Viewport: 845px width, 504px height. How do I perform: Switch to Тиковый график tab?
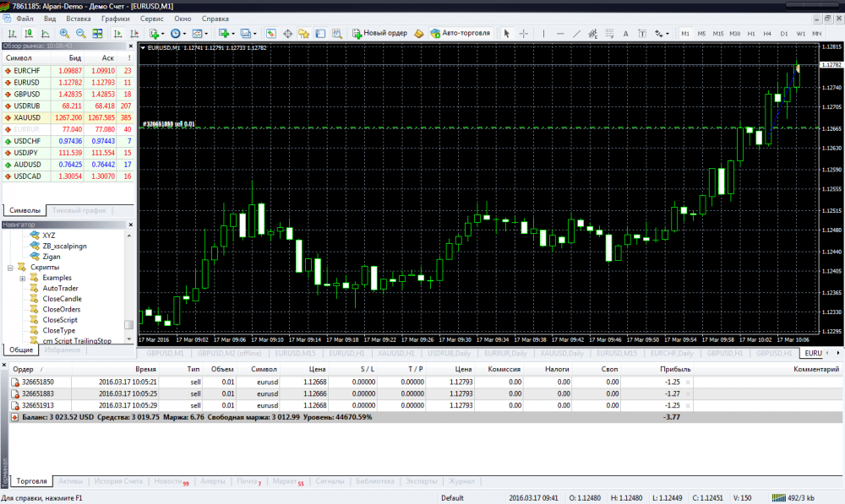click(x=79, y=210)
